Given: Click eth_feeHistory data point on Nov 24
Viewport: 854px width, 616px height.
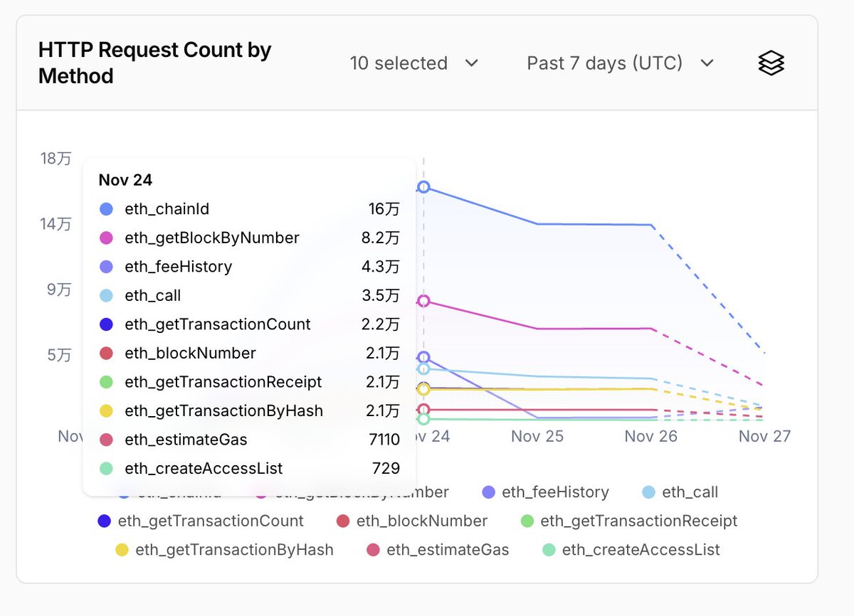Looking at the screenshot, I should click(423, 358).
